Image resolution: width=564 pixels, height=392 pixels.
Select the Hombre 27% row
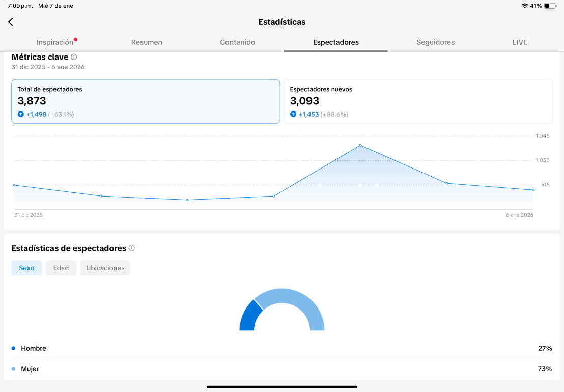281,348
